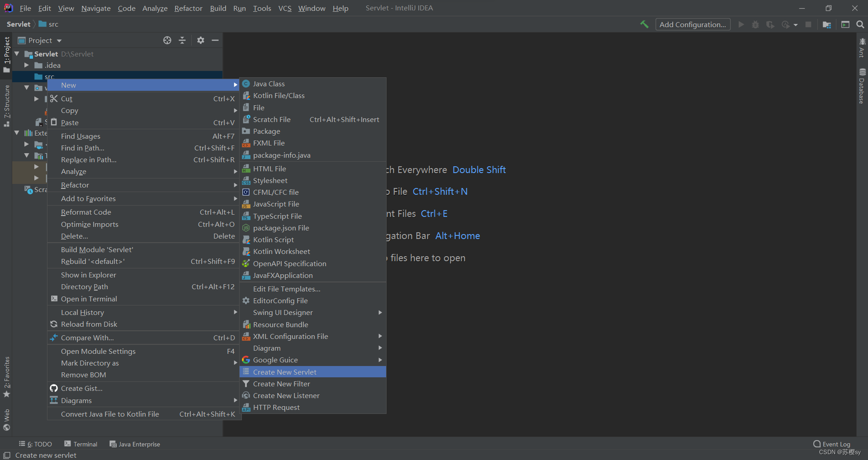The width and height of the screenshot is (868, 460).
Task: Click the Package folder icon
Action: [x=246, y=131]
